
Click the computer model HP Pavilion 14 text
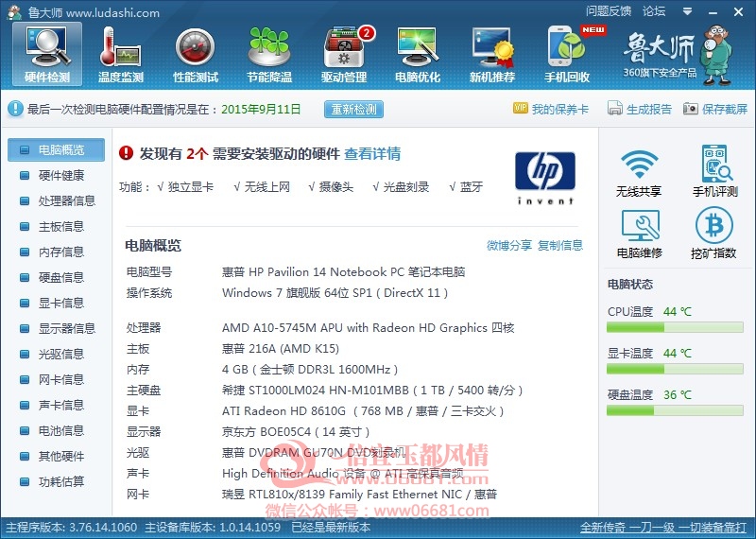(343, 272)
